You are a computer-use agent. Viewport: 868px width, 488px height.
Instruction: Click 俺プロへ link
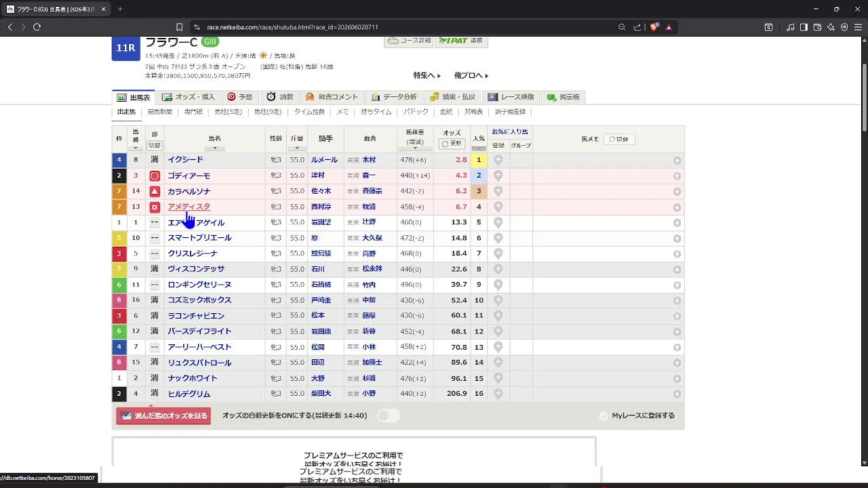(471, 75)
